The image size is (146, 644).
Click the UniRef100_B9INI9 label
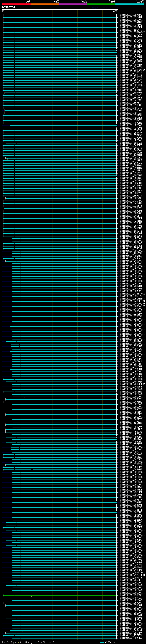tap(131, 30)
